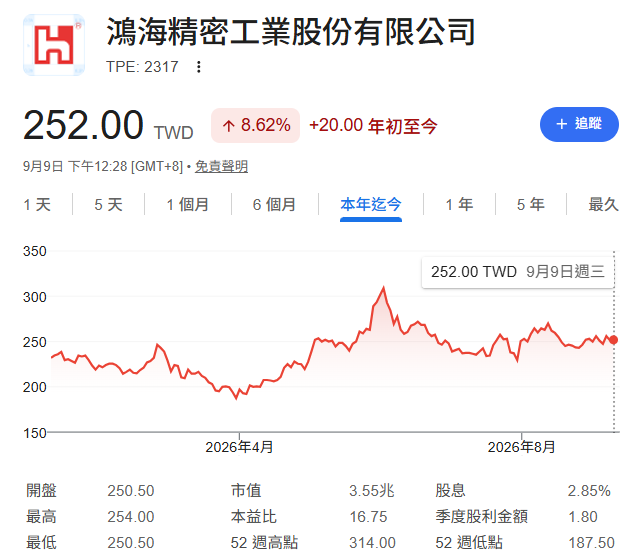Click the 52 週低點 value 187.50
This screenshot has width=630, height=556.
coord(591,543)
